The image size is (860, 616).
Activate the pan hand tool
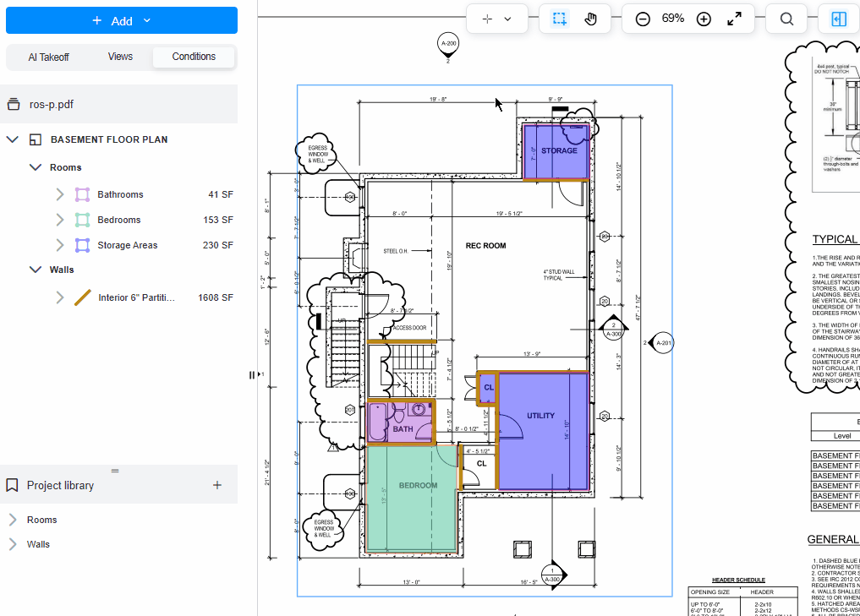pos(590,19)
